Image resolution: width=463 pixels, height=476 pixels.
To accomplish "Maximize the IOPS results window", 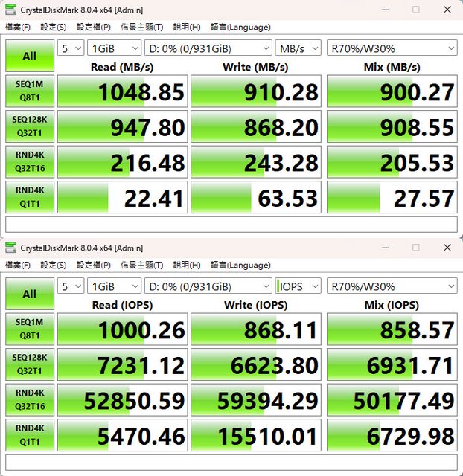I will tap(415, 248).
